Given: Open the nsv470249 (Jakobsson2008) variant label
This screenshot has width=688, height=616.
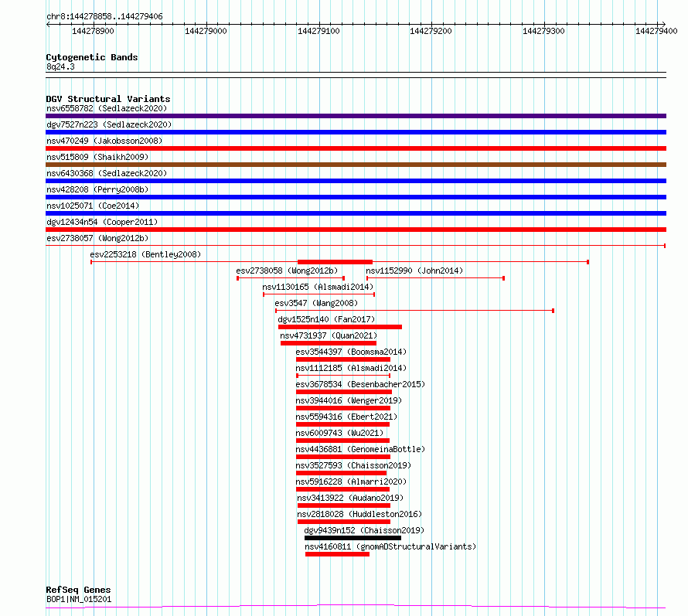Looking at the screenshot, I should coord(104,141).
